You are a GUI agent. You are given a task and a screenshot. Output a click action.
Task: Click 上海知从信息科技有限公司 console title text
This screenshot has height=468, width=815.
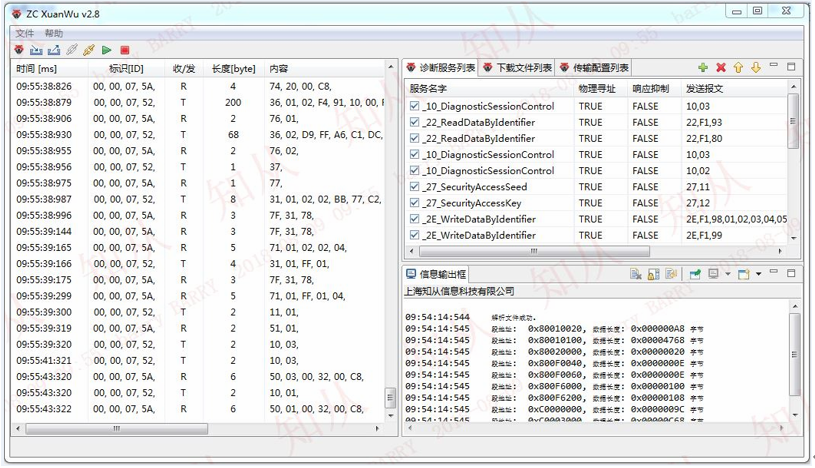coord(459,291)
